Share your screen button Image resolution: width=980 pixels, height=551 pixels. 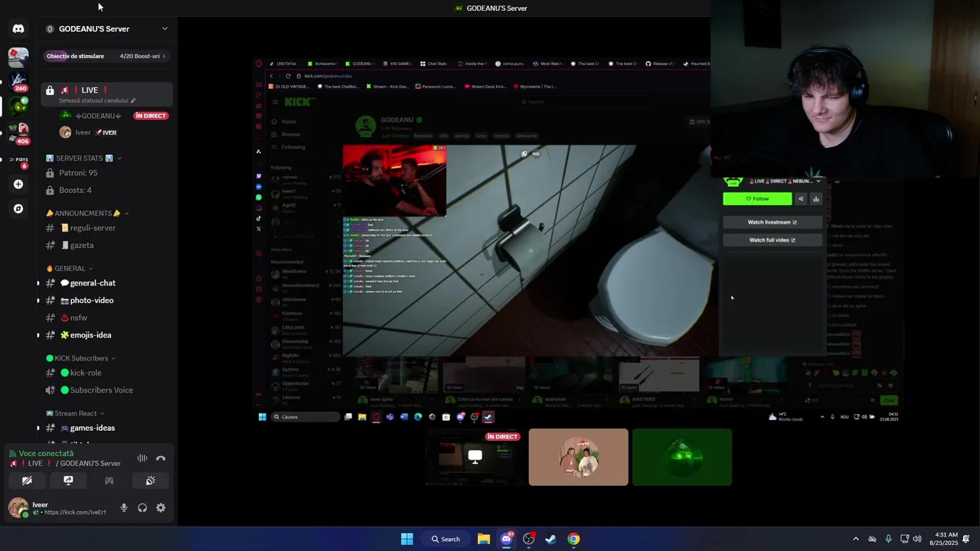[68, 481]
